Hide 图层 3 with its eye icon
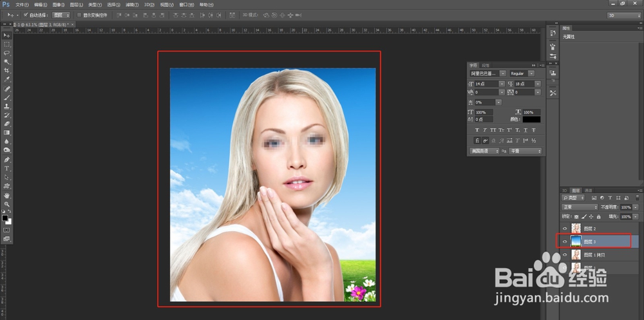Screen dimensions: 644x320 [x=565, y=242]
